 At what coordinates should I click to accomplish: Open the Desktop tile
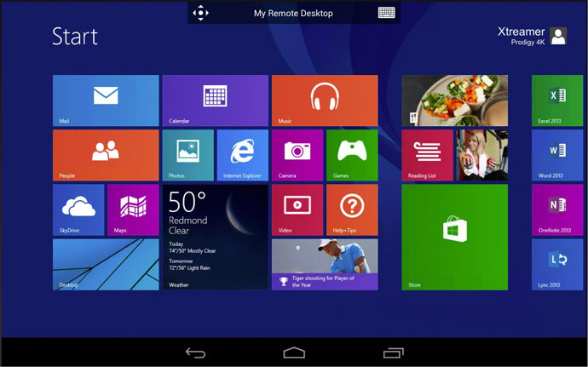(x=106, y=265)
